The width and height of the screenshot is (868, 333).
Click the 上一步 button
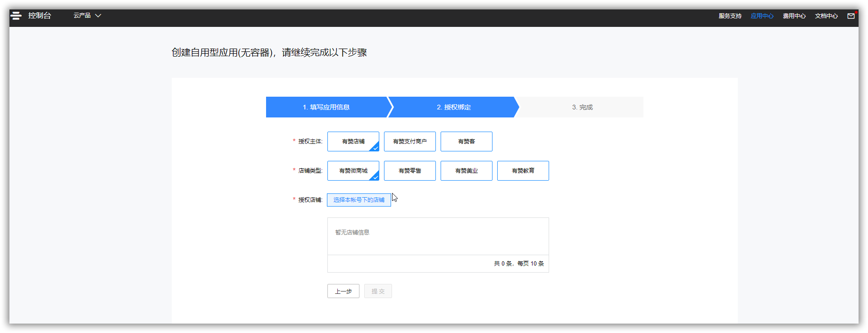(x=343, y=291)
